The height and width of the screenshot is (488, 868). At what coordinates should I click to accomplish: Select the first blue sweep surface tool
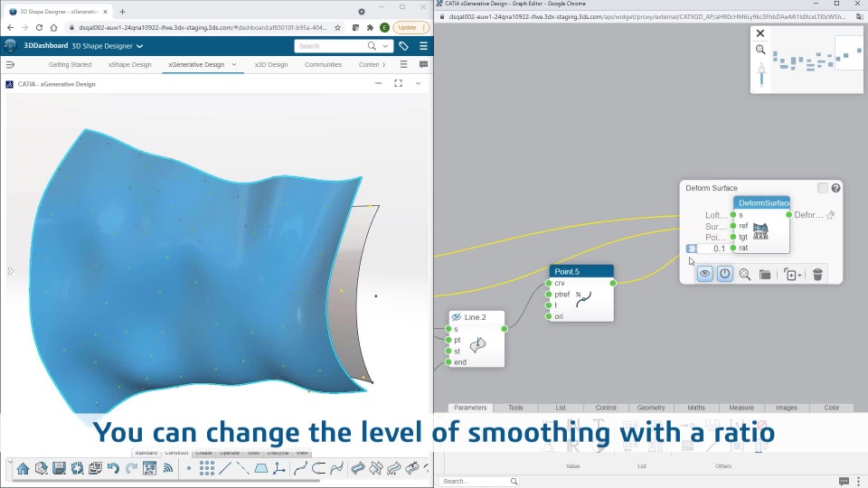coord(358,469)
